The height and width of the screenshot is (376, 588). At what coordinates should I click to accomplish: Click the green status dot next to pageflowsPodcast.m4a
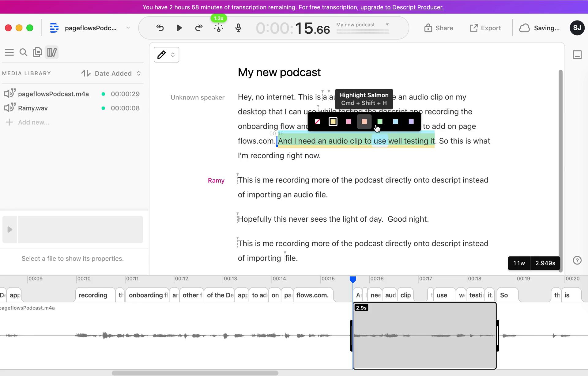tap(103, 94)
